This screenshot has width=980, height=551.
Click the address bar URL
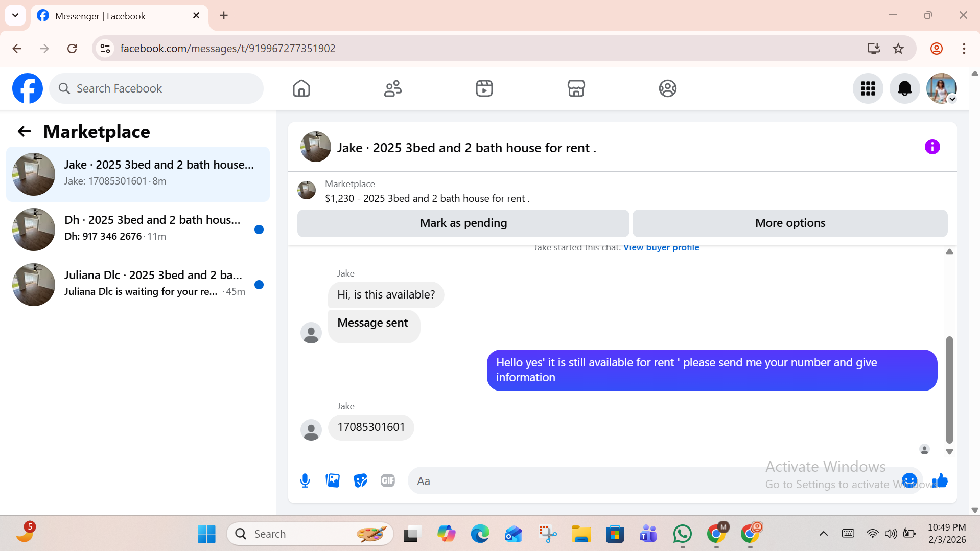[228, 49]
